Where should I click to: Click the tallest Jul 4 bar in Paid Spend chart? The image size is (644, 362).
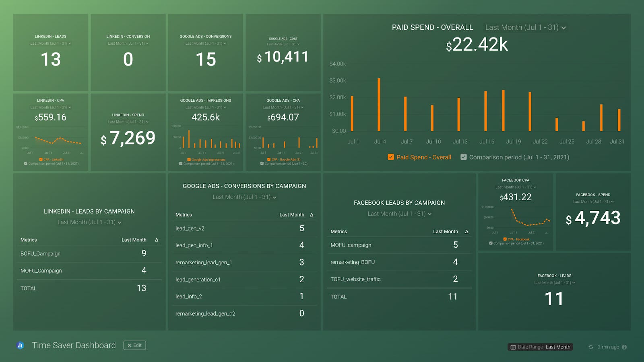click(x=379, y=105)
